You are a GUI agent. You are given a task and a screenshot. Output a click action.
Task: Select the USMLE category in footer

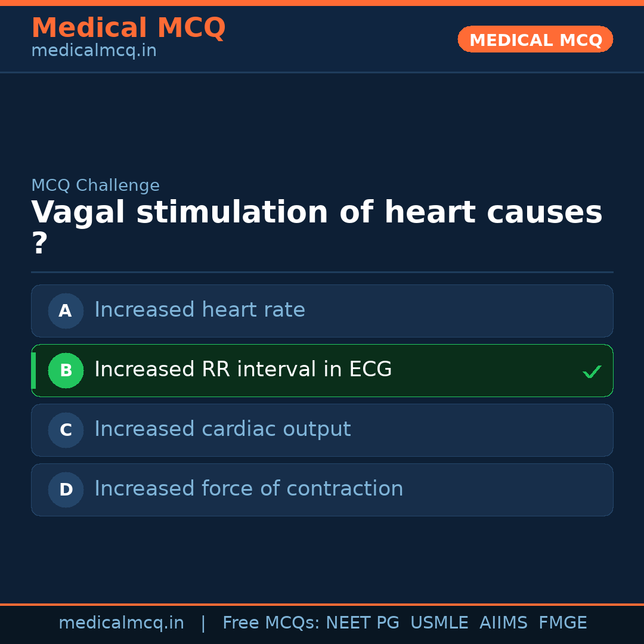pyautogui.click(x=439, y=623)
